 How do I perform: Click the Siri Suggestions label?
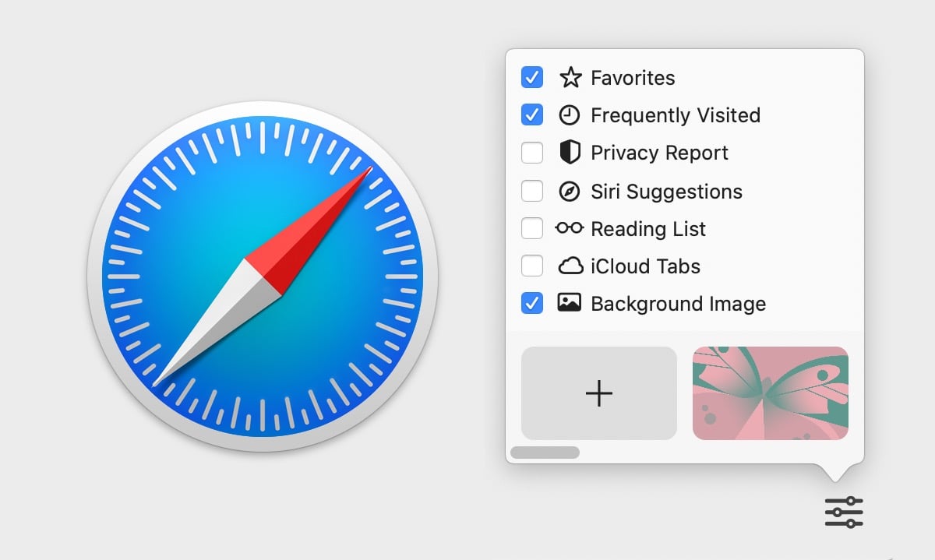tap(666, 192)
